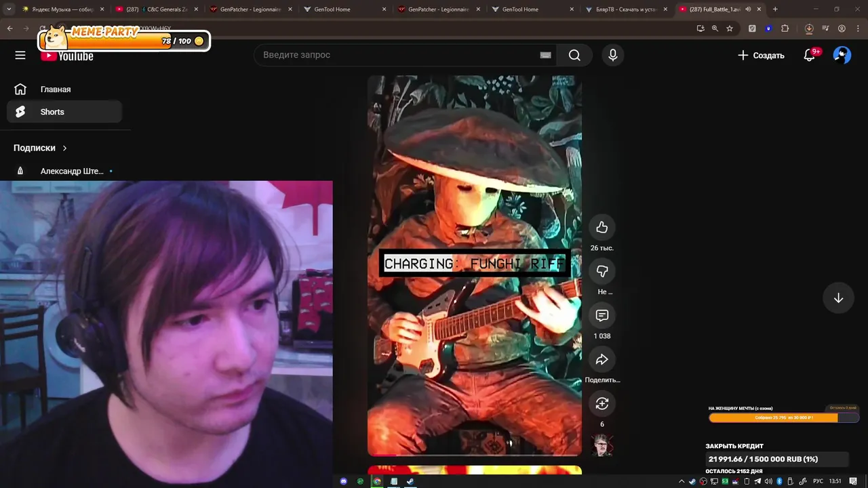Open the browser profile icon
This screenshot has height=488, width=868.
[842, 28]
